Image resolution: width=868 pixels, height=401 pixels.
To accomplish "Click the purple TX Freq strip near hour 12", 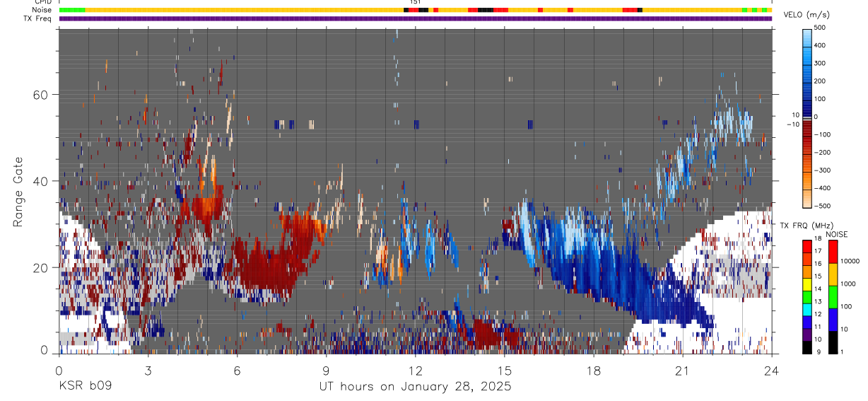I will point(416,18).
